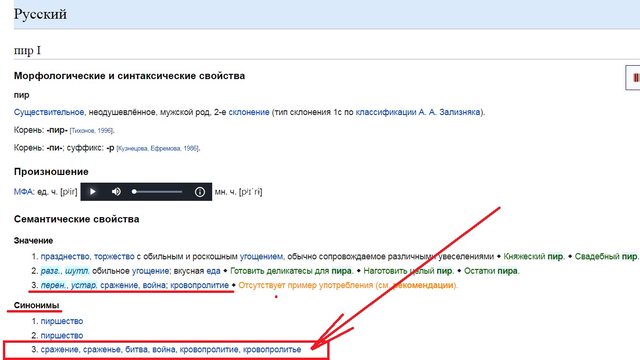Screen dimensions: 640x360
Task: Click the Русский section heading
Action: [x=40, y=14]
